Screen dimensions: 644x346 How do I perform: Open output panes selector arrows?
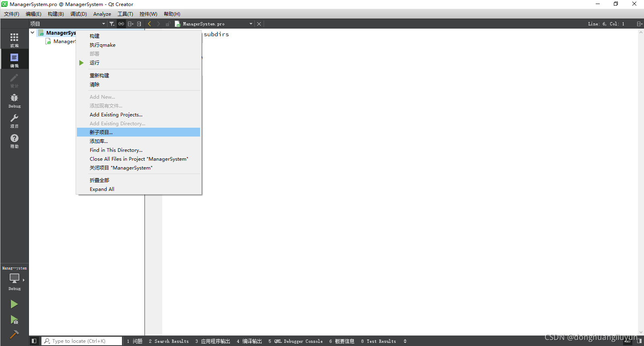(x=405, y=341)
